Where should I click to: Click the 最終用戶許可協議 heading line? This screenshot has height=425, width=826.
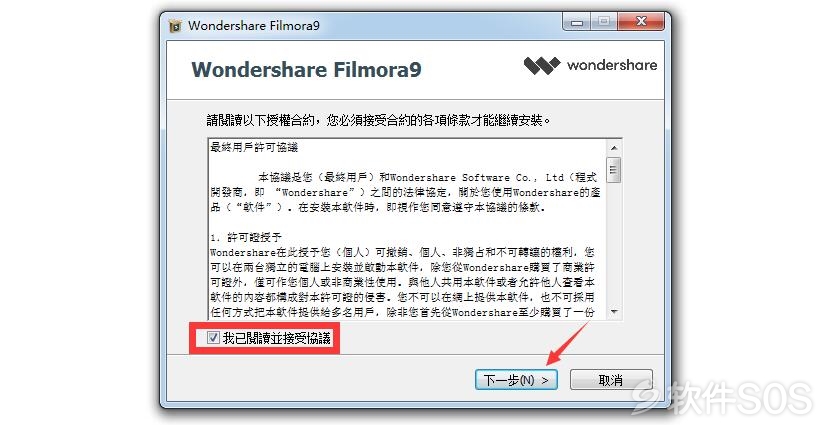(x=254, y=147)
